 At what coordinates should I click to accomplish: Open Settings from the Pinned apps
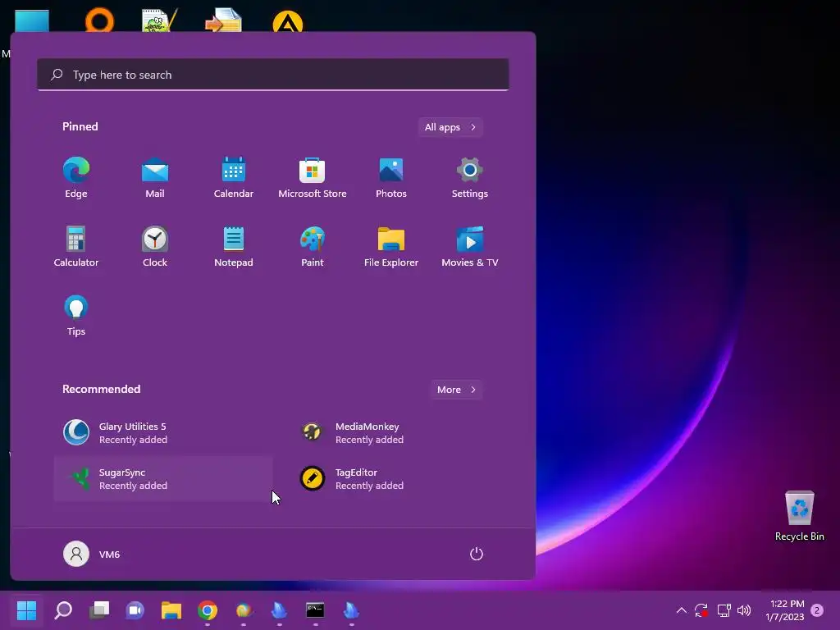pos(470,178)
